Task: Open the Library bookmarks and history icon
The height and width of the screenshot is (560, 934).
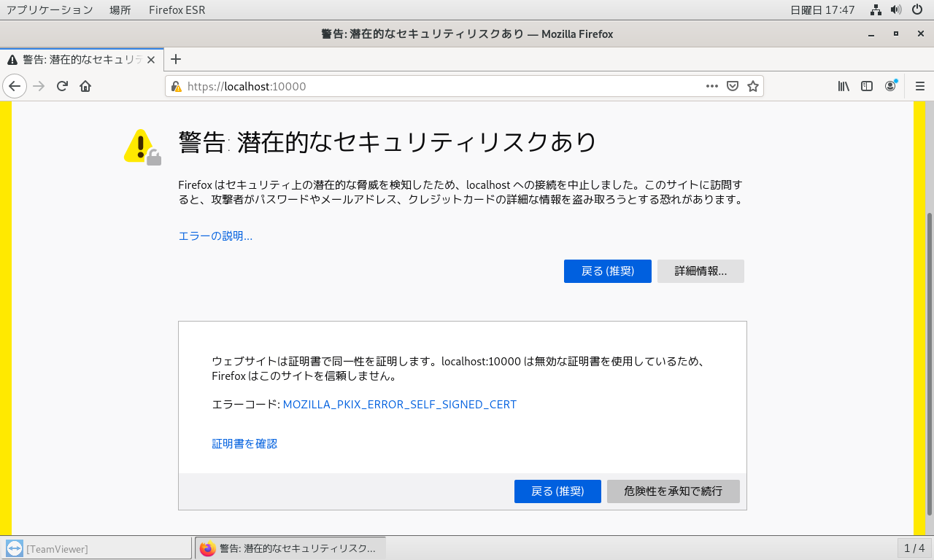Action: click(844, 86)
